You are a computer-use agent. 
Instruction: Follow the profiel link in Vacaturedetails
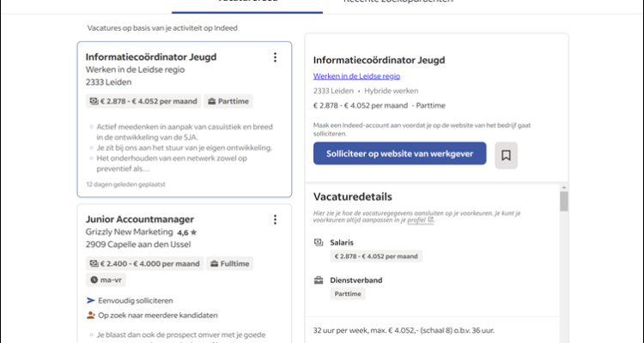click(418, 220)
